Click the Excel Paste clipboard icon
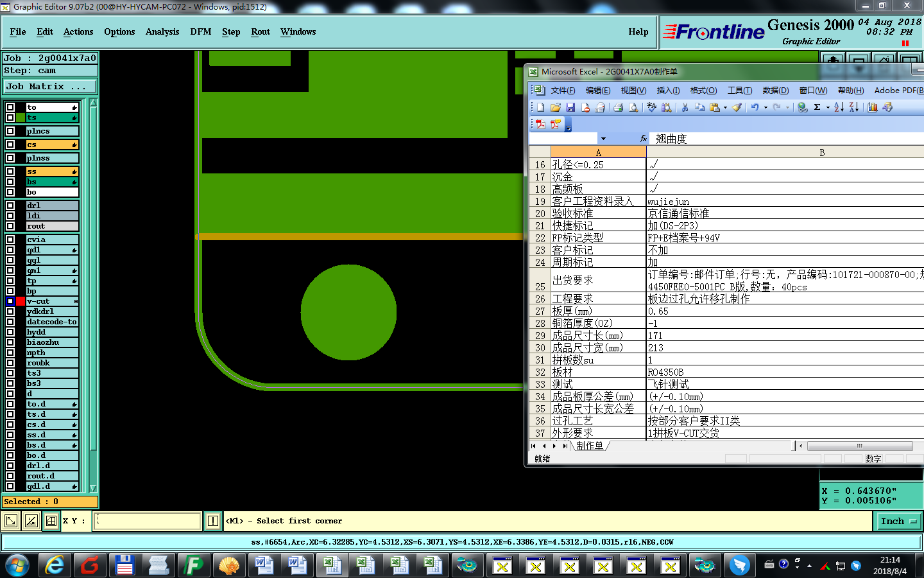The height and width of the screenshot is (578, 924). [x=714, y=107]
